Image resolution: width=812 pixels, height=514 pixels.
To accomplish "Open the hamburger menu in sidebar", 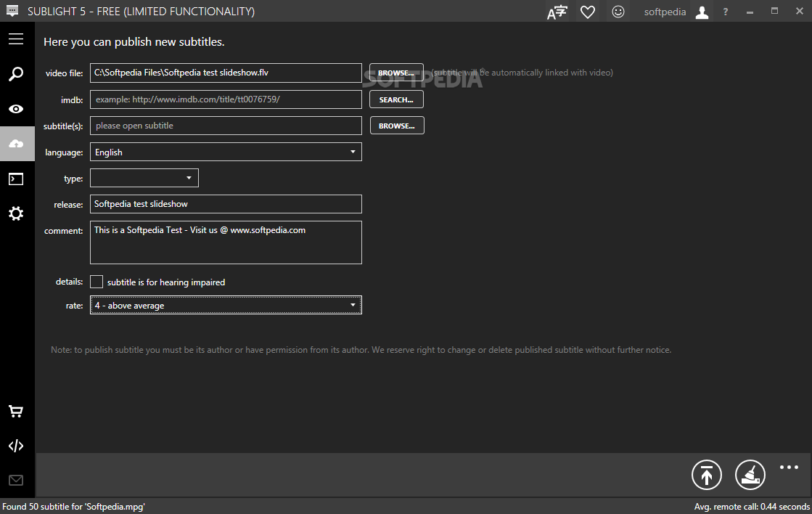I will pyautogui.click(x=16, y=39).
